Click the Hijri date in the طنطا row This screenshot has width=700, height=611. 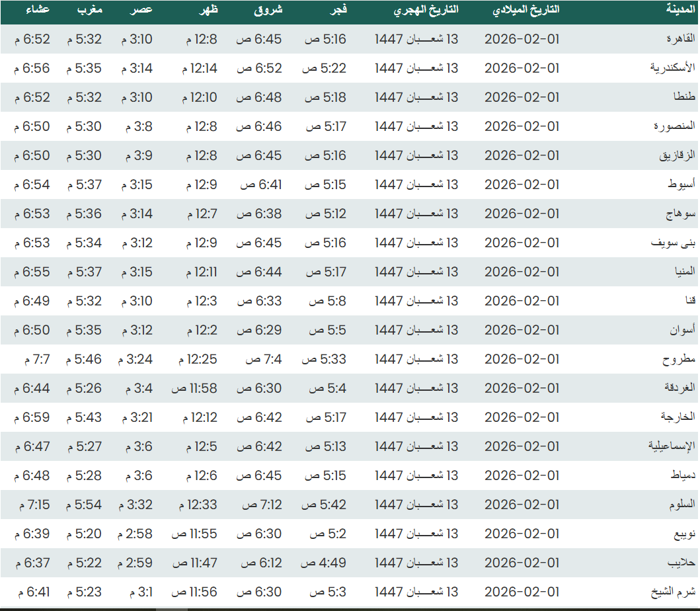tap(416, 97)
